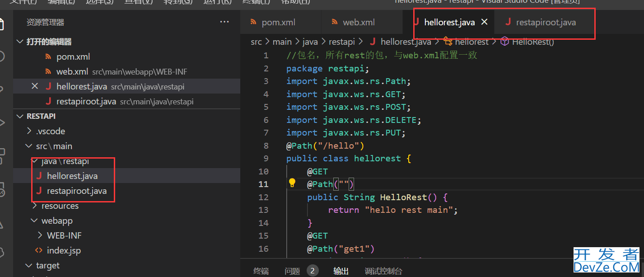Image resolution: width=644 pixels, height=277 pixels.
Task: Click the lightbulb code action on line 11
Action: point(292,183)
